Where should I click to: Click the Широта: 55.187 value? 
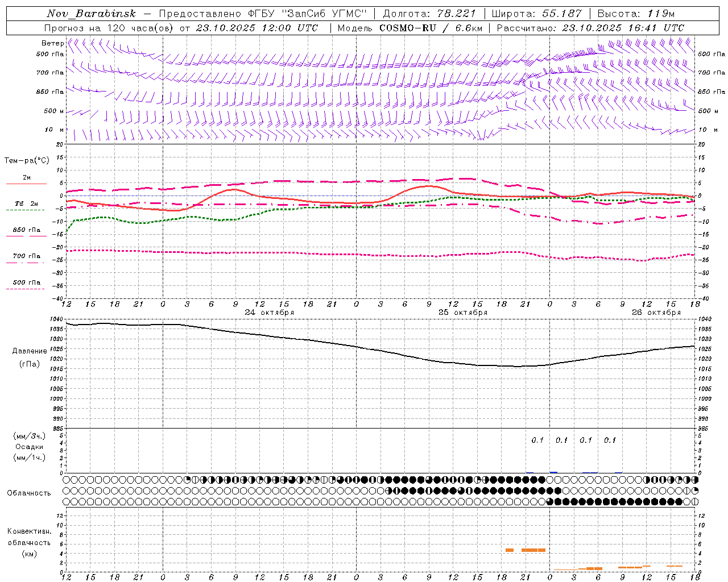(537, 14)
